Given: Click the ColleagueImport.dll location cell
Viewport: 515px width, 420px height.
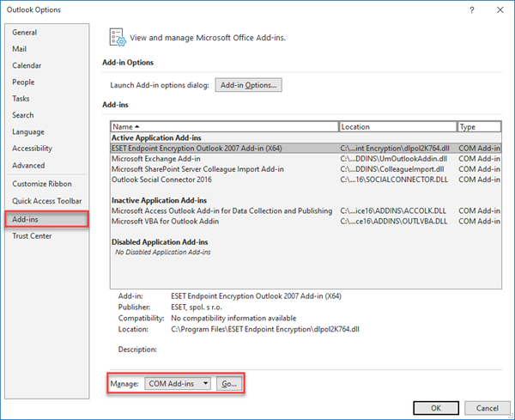Looking at the screenshot, I should 392,169.
